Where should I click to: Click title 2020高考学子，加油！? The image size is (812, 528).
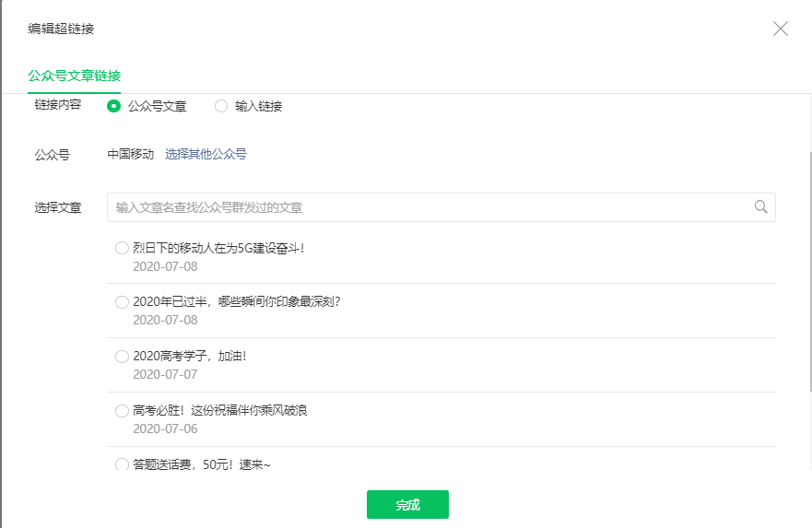(x=190, y=356)
